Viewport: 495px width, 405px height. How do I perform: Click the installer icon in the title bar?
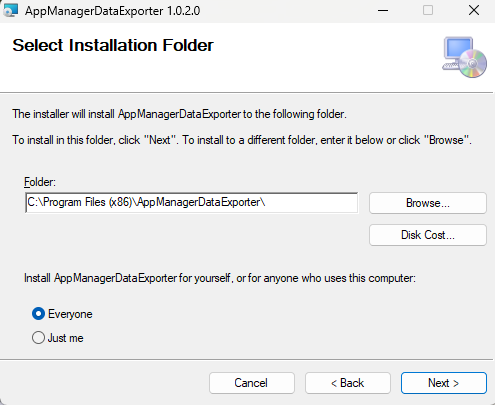tap(10, 11)
